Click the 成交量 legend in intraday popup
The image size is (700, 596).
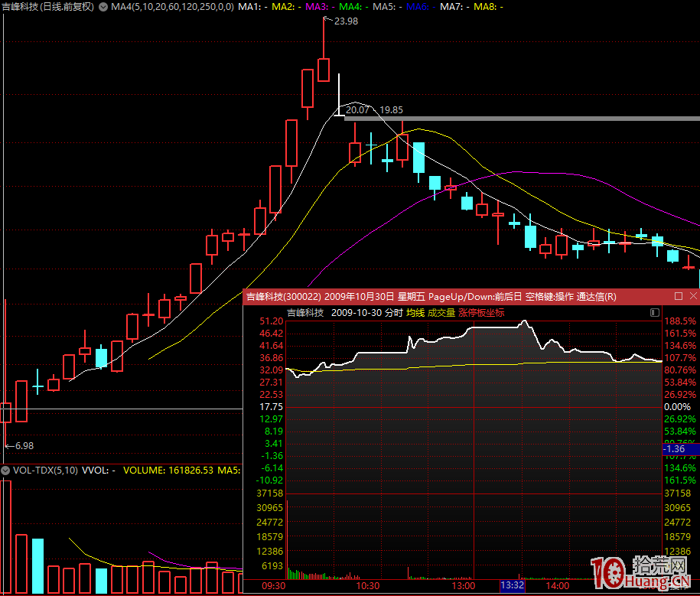point(441,312)
